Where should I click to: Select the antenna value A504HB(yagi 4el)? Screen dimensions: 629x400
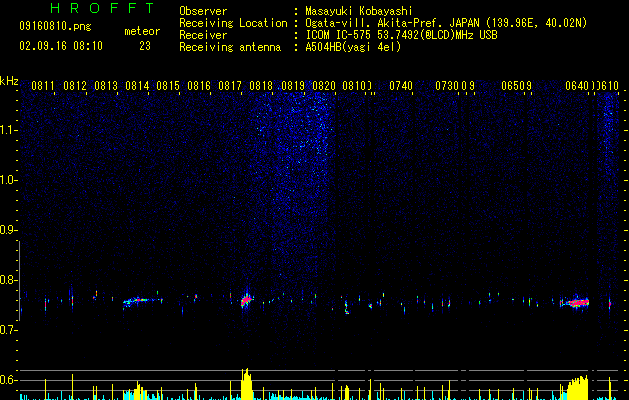coord(353,47)
